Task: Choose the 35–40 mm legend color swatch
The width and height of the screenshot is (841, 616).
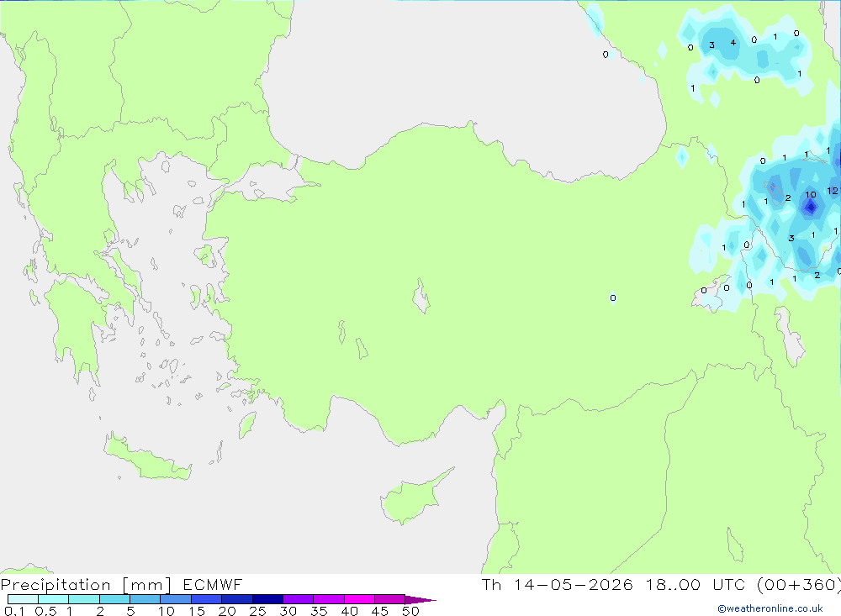Action: (328, 599)
